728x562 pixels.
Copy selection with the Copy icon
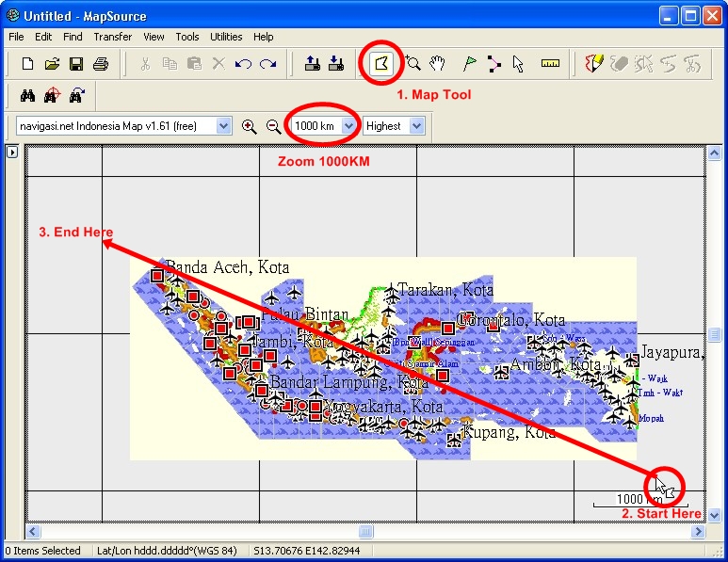click(x=170, y=64)
